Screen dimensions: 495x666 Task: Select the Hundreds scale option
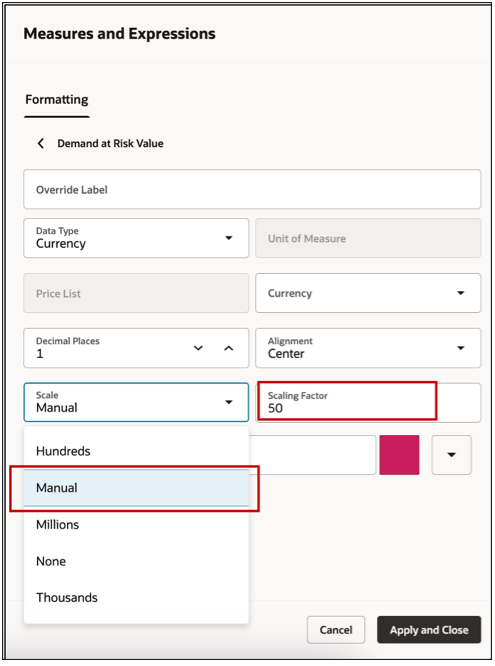[x=136, y=451]
